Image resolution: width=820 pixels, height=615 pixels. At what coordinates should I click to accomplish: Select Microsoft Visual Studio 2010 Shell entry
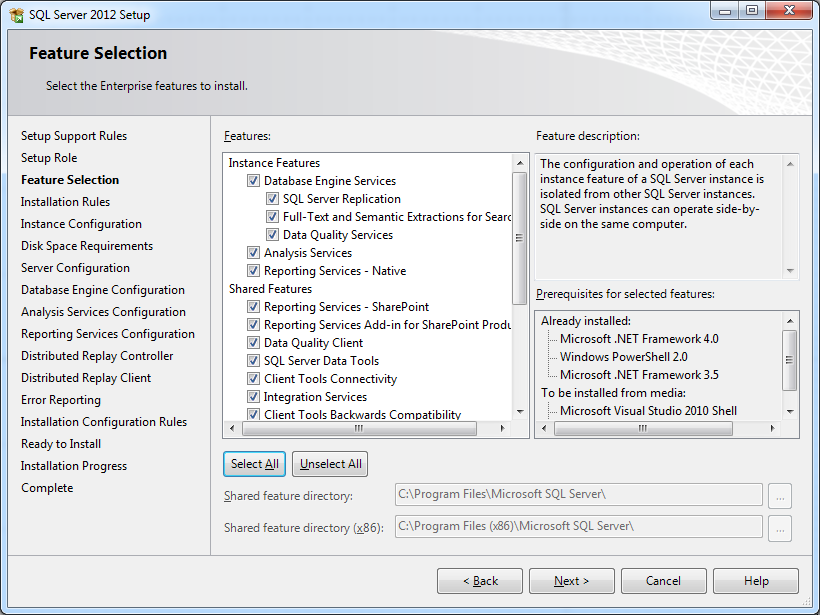click(648, 411)
